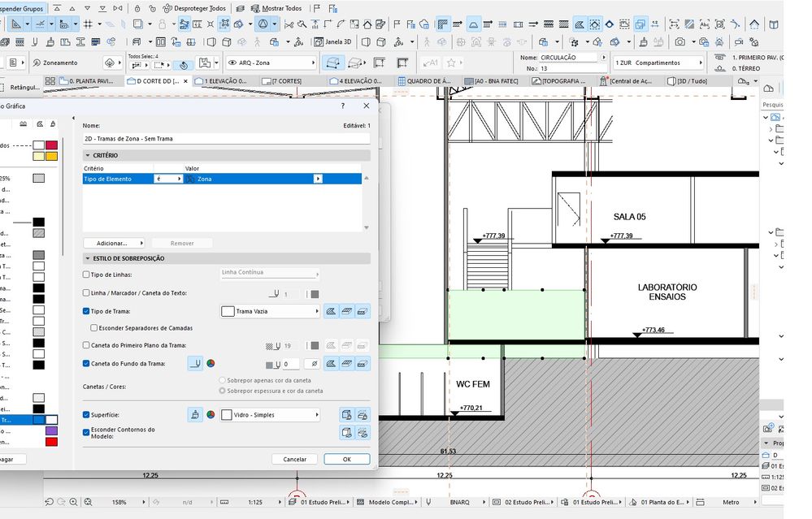
Task: Select Sobrepor apenas cor da caneta radio
Action: click(222, 380)
